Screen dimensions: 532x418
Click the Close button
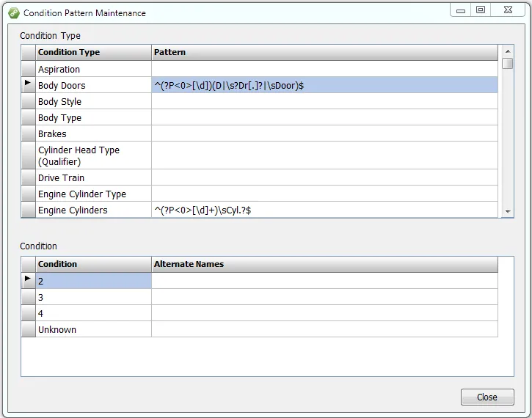[x=487, y=397]
